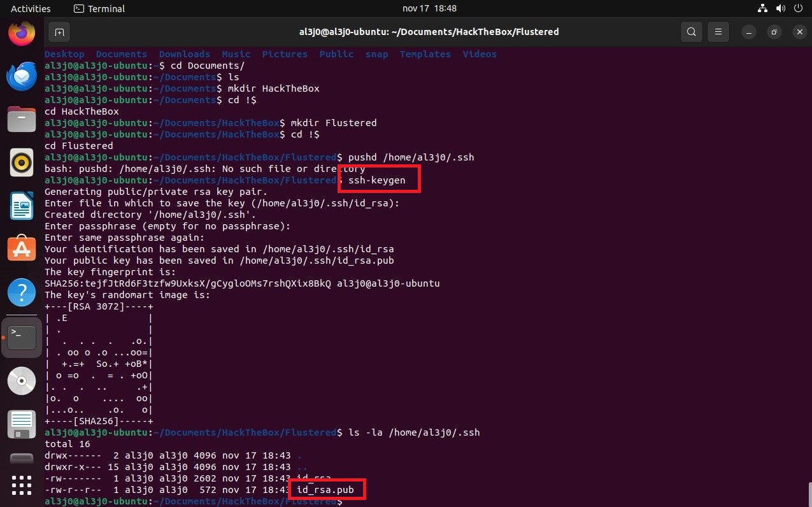This screenshot has width=812, height=507.
Task: Click 'Downloads' in the directory listing
Action: pos(185,54)
